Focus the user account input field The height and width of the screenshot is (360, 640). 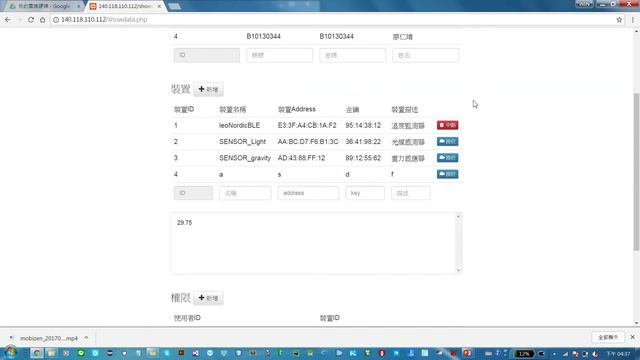click(x=280, y=55)
